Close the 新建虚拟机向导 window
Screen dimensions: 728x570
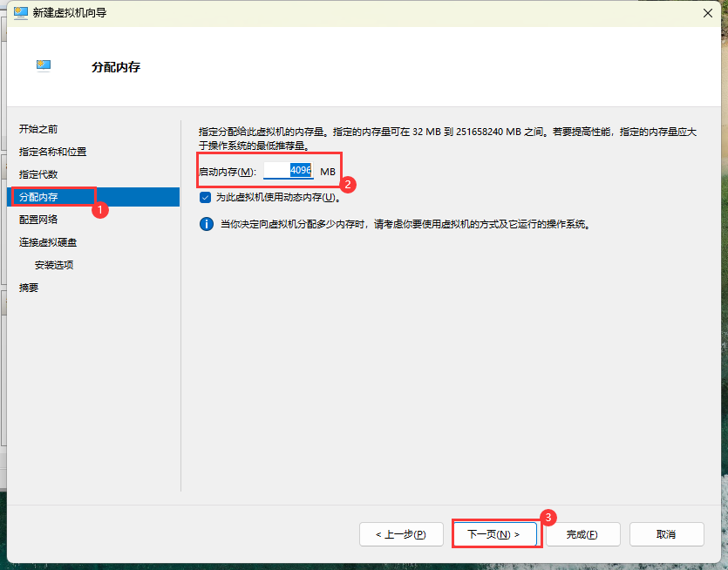(x=706, y=12)
